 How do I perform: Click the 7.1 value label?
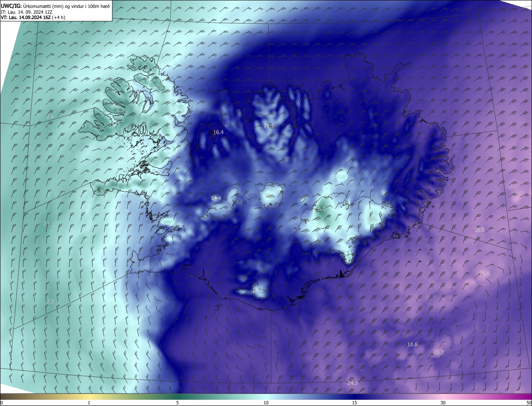[x=47, y=224]
